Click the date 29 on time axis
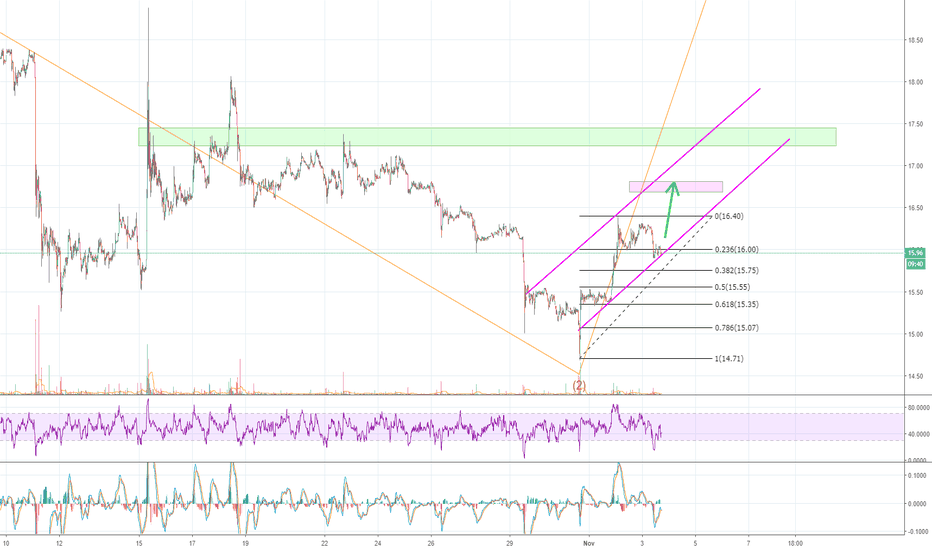The image size is (932, 550). pyautogui.click(x=509, y=543)
